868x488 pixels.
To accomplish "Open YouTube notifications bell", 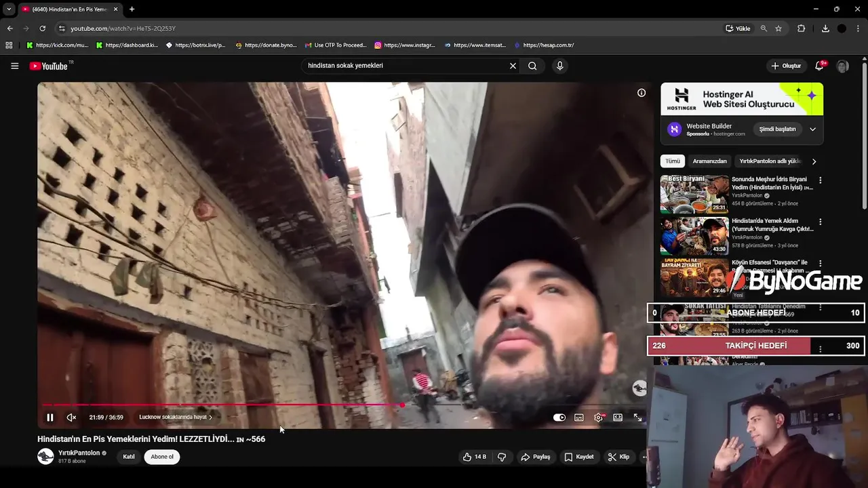I will (819, 66).
